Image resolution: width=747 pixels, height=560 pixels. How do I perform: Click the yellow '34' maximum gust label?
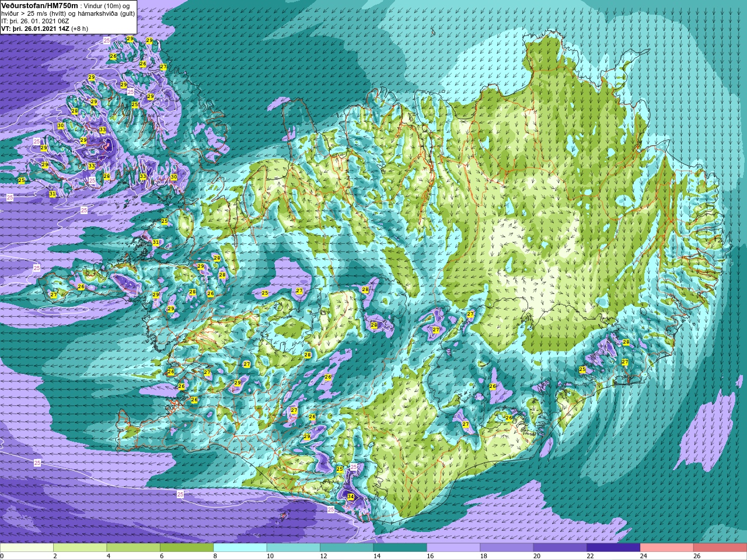click(350, 497)
